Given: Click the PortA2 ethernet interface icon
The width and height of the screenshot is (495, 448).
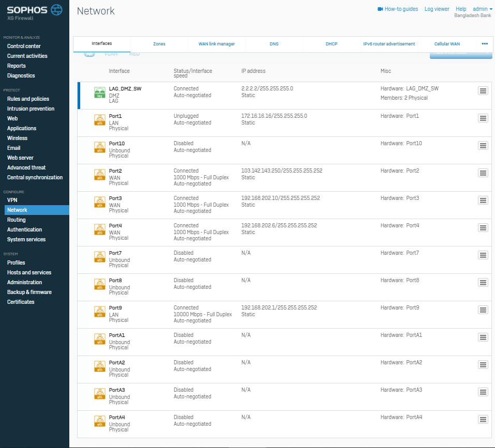Looking at the screenshot, I should 100,367.
